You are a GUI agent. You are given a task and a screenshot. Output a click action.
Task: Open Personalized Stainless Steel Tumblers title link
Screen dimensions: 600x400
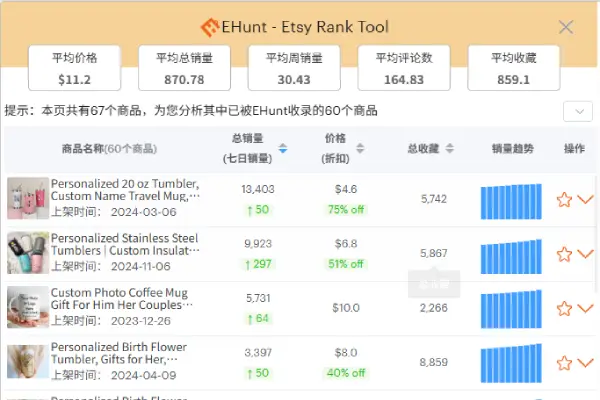click(x=126, y=244)
